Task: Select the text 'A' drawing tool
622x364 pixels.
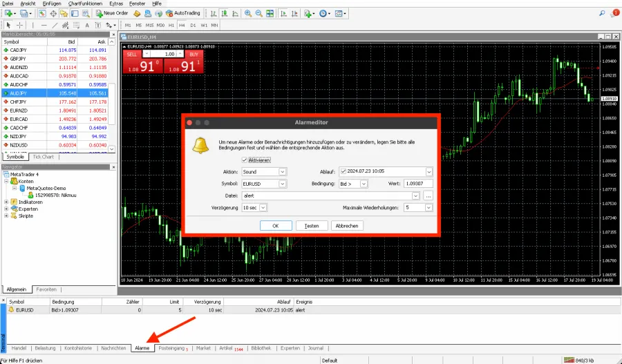Action: [x=87, y=25]
